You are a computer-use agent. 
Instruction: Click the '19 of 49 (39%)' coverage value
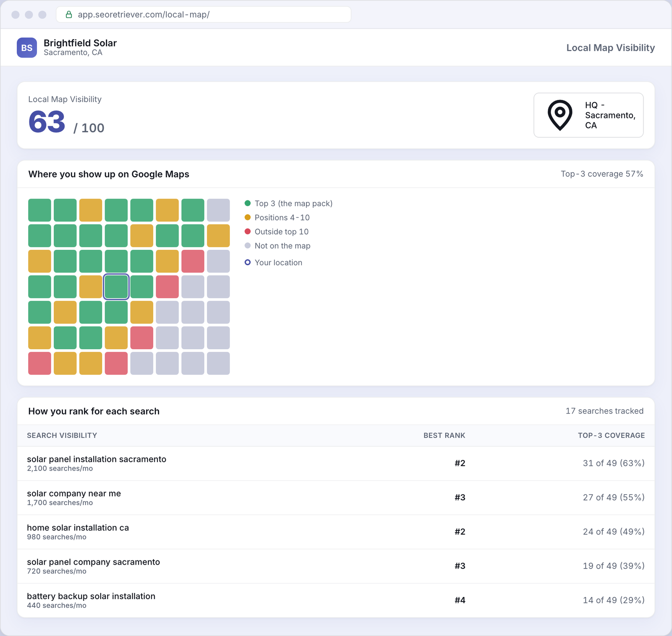(614, 566)
